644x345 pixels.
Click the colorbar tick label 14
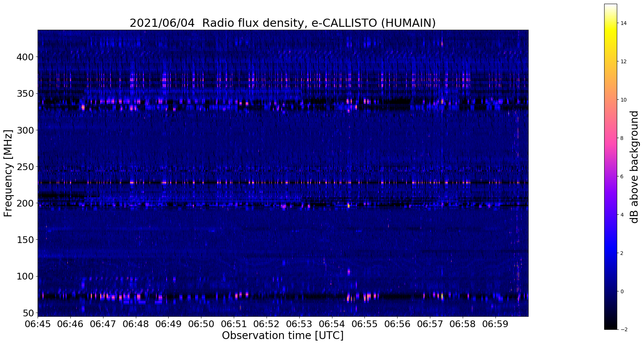tap(624, 23)
